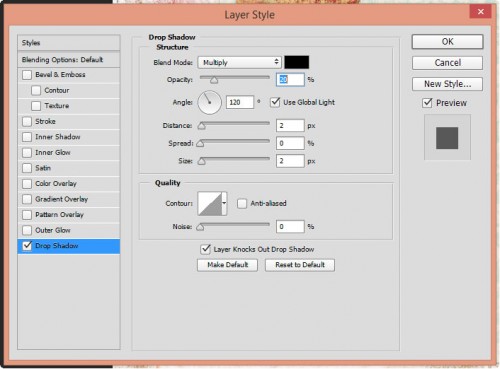The image size is (500, 369).
Task: Click the Distance px input field
Action: pyautogui.click(x=290, y=126)
